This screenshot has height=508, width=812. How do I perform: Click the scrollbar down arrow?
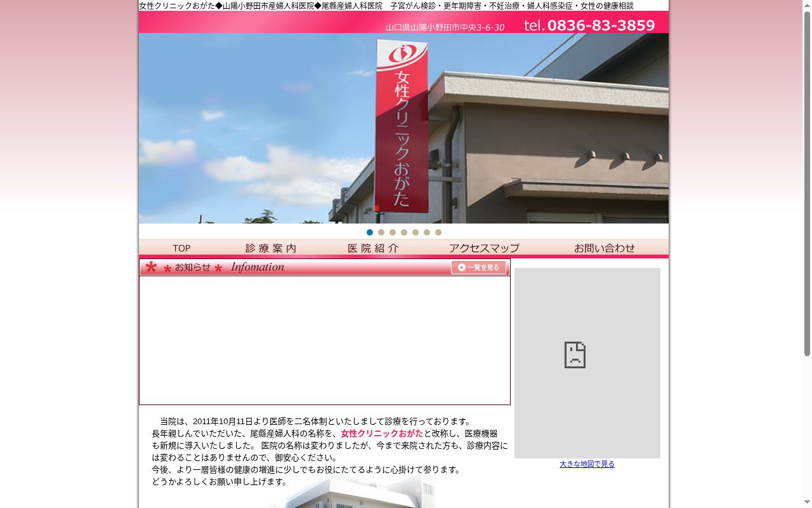tap(807, 502)
